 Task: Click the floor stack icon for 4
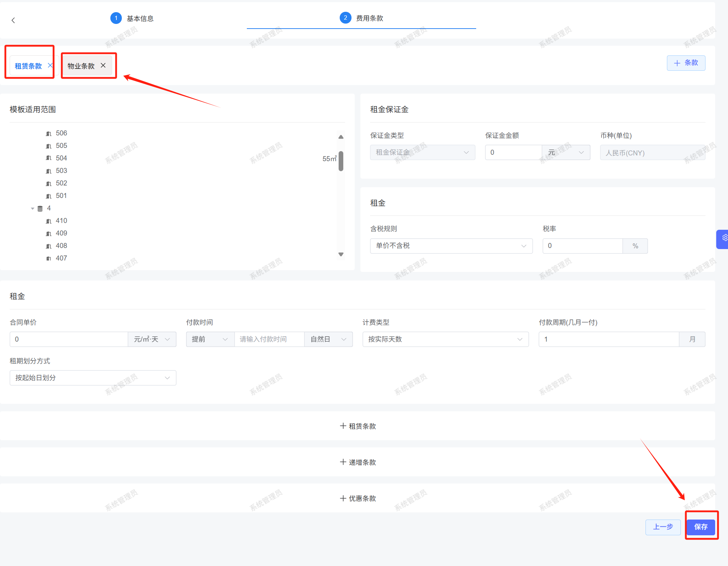pos(40,209)
